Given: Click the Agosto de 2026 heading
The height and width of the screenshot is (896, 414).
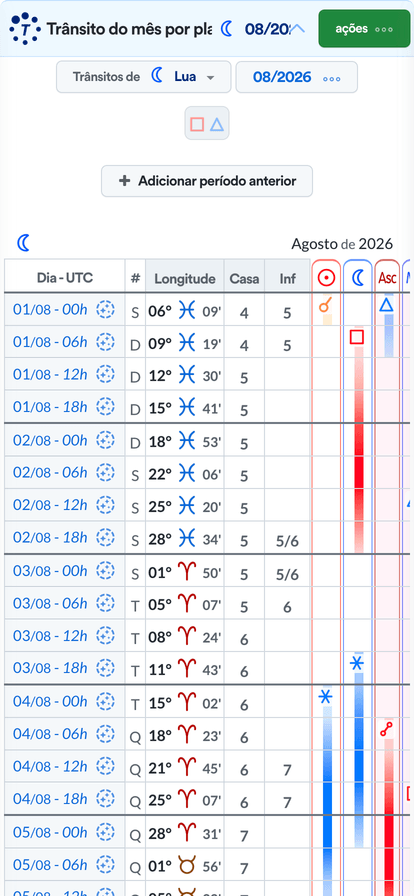Looking at the screenshot, I should click(x=342, y=244).
